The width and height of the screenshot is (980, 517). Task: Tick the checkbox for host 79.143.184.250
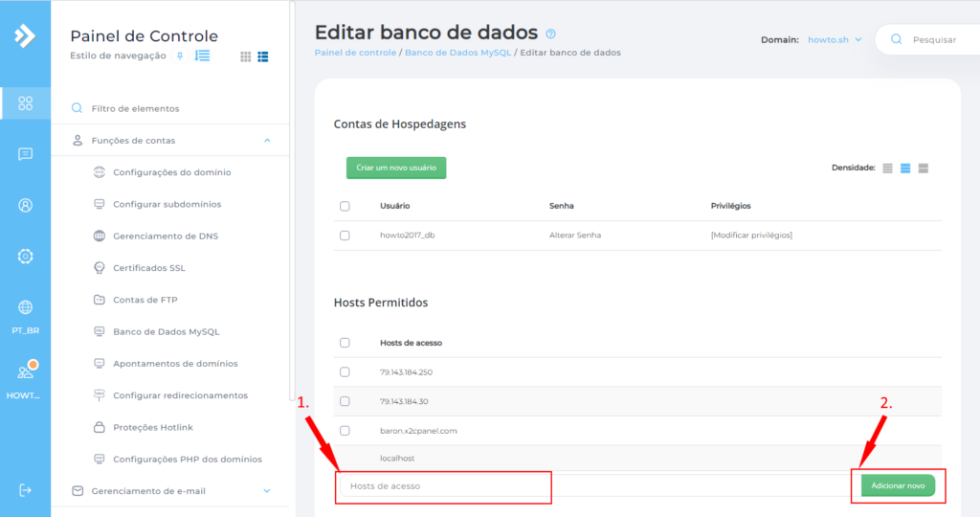(345, 371)
